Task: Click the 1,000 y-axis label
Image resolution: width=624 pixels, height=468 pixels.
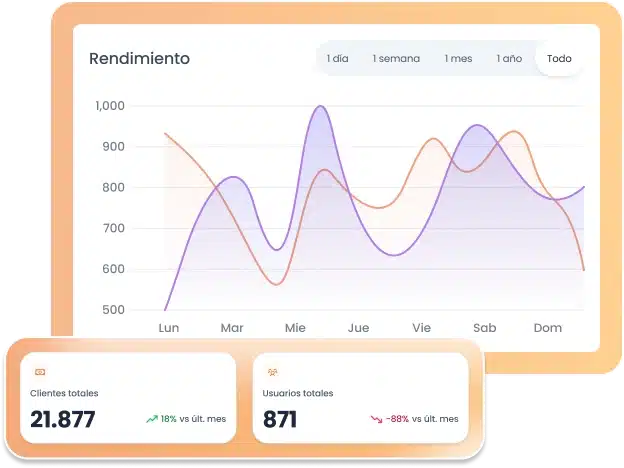Action: (x=109, y=106)
